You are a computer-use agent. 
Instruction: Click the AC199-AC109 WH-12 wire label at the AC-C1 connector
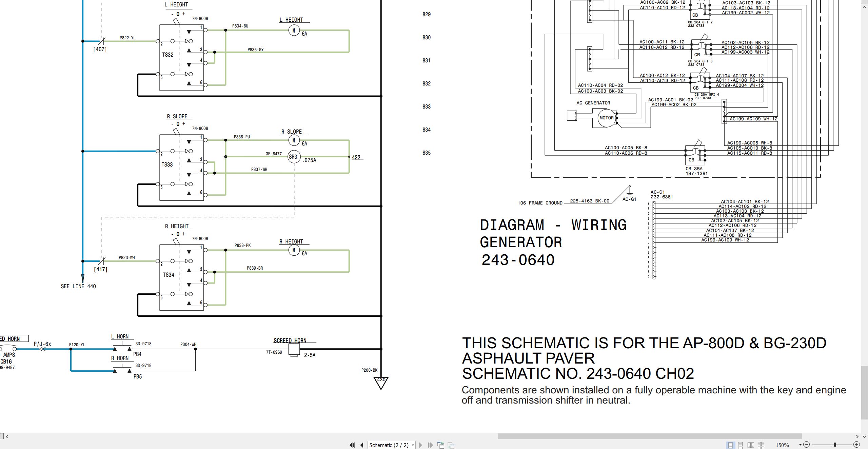click(725, 240)
